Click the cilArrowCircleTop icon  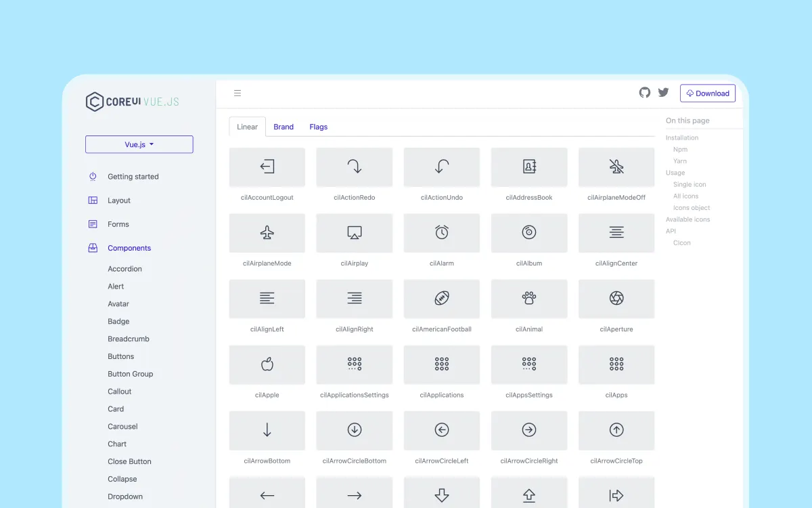pos(616,431)
